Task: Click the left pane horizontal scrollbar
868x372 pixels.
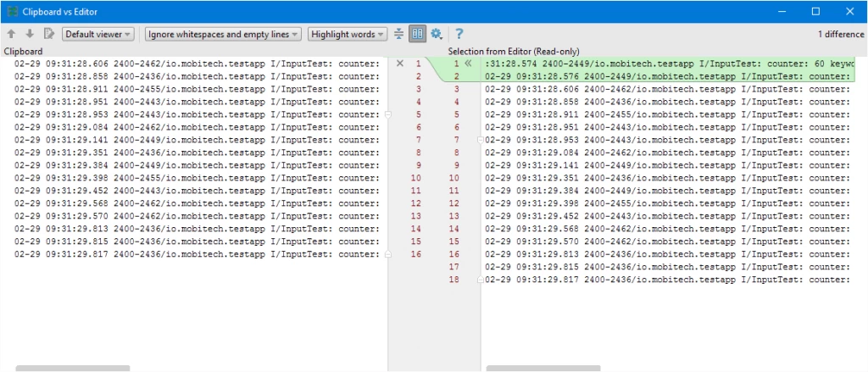Action: click(73, 368)
